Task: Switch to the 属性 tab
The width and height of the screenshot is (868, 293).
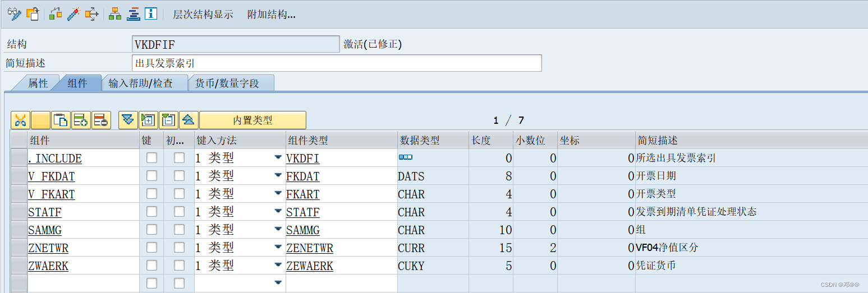Action: click(x=38, y=83)
